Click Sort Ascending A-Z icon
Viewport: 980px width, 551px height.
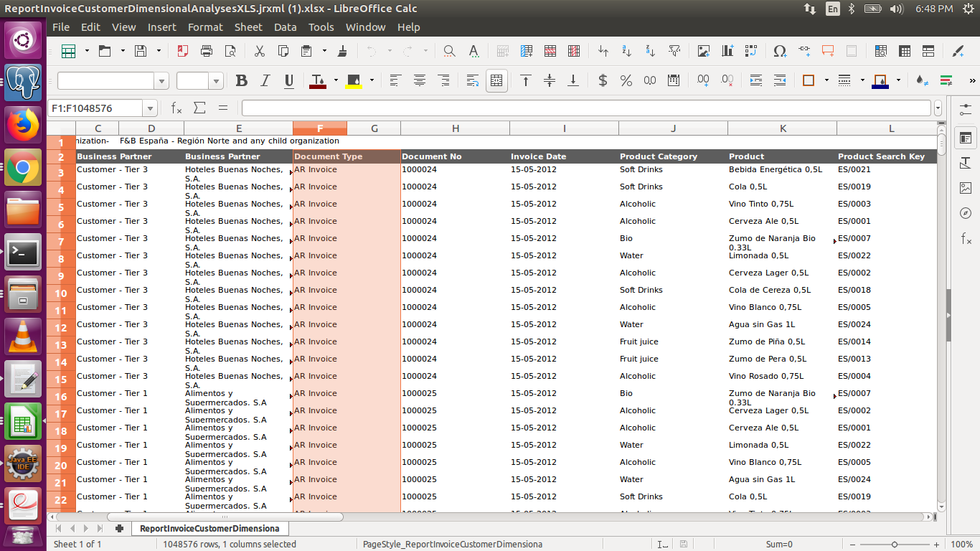pos(626,51)
